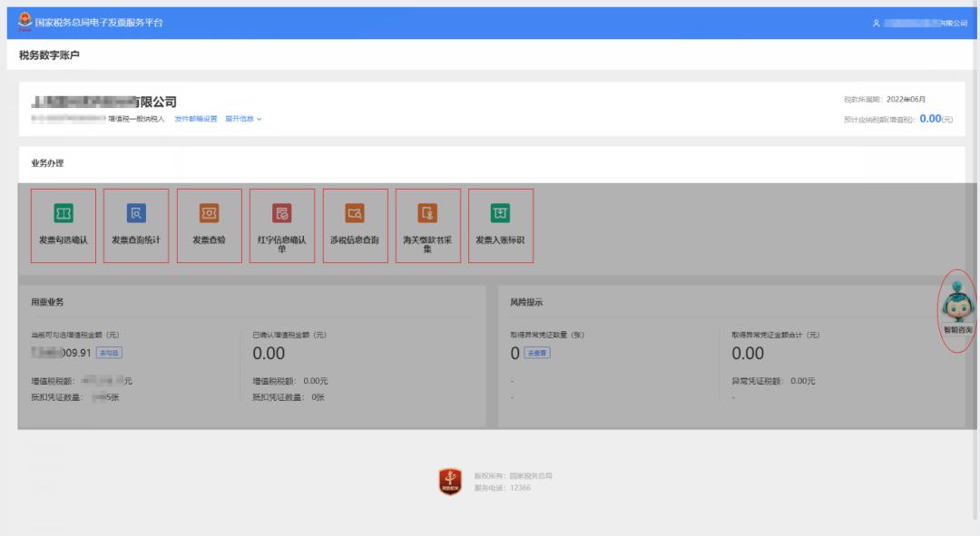Click the 发票查验 invoice verification icon
The height and width of the screenshot is (536, 980).
click(210, 214)
